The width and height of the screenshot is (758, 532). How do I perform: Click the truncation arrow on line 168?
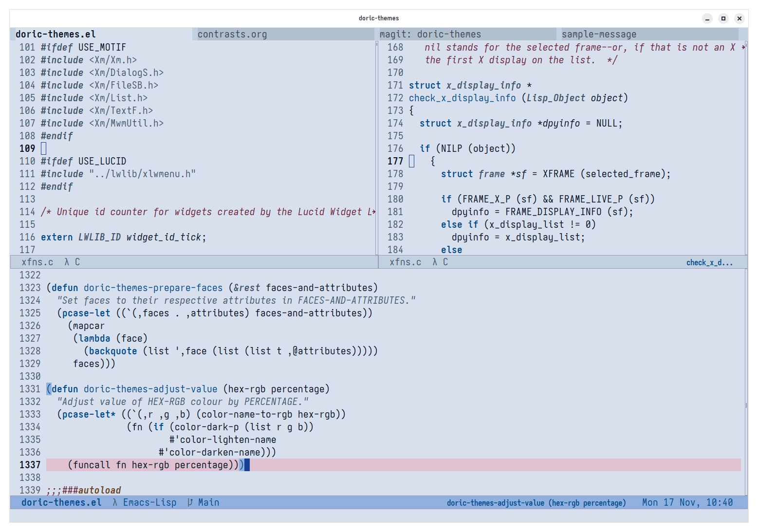(x=743, y=47)
